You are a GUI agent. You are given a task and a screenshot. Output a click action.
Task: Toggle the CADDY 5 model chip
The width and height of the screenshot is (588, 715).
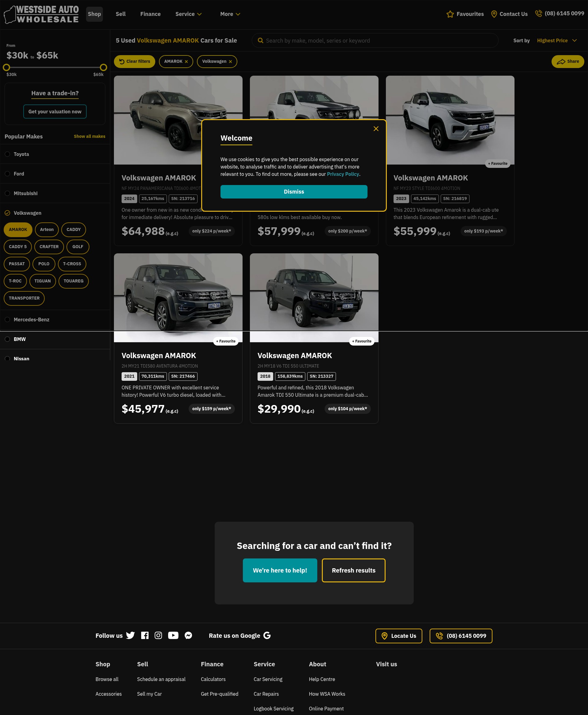pos(18,247)
